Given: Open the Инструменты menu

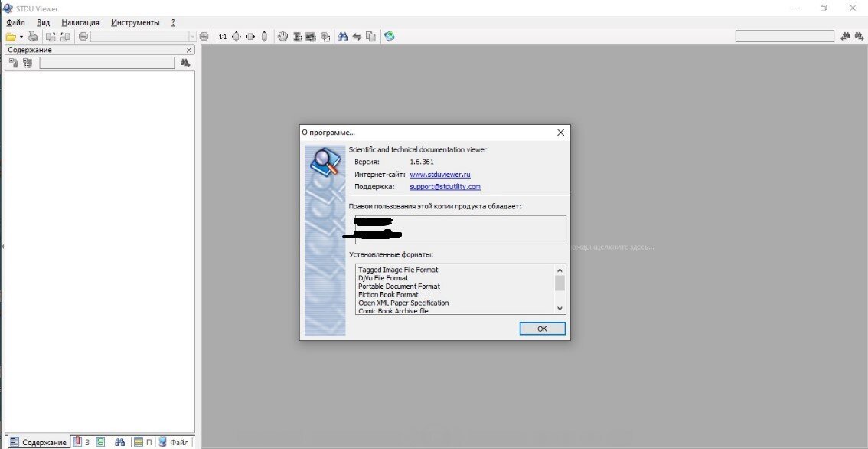Looking at the screenshot, I should click(x=135, y=23).
